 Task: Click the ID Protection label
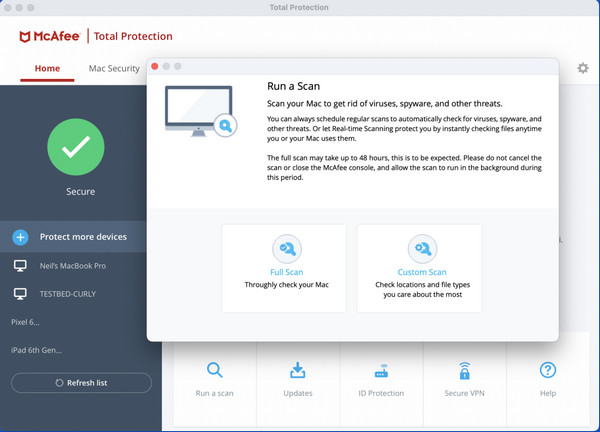tap(381, 393)
